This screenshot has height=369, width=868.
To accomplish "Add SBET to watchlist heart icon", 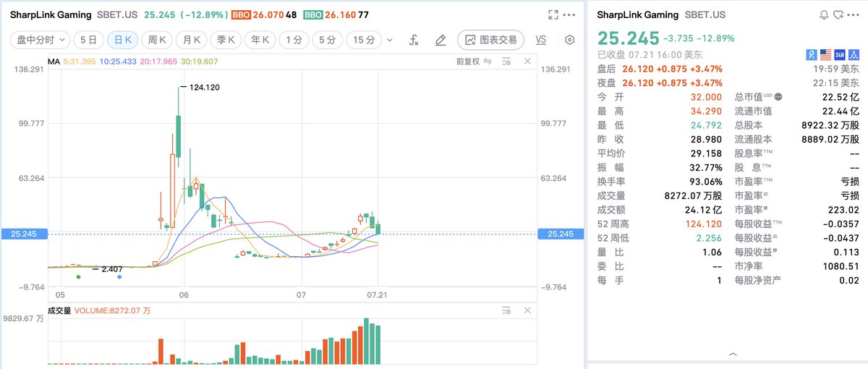I will pos(838,14).
